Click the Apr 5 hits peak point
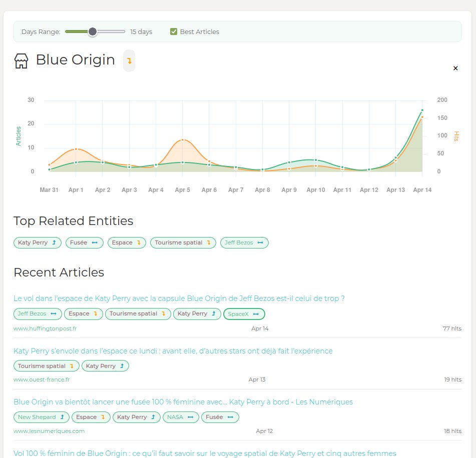Image resolution: width=476 pixels, height=458 pixels. click(x=183, y=140)
